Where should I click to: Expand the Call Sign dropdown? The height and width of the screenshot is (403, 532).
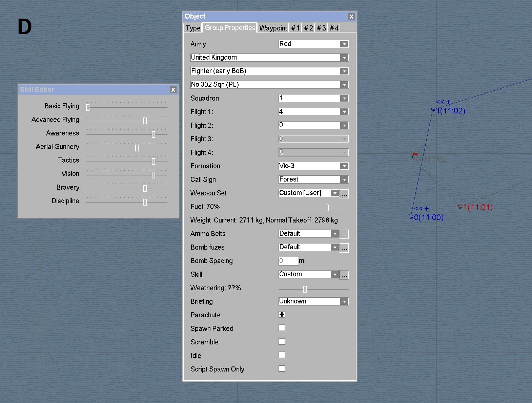[344, 179]
